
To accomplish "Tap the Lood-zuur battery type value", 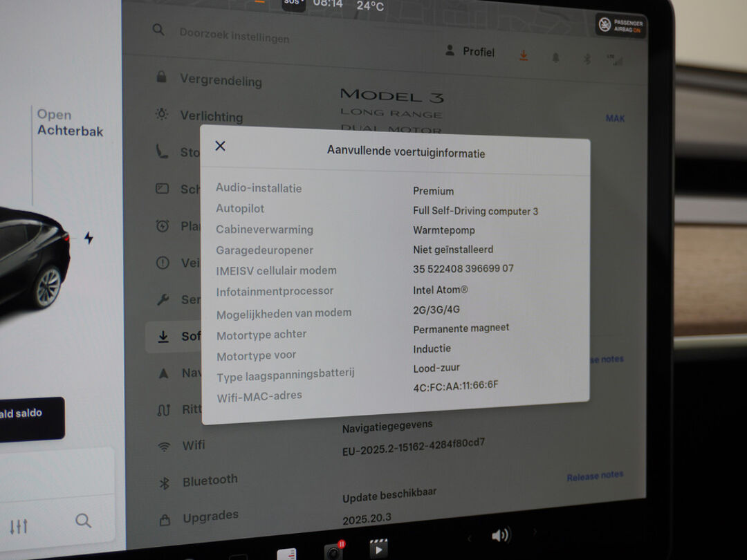I will click(x=436, y=368).
